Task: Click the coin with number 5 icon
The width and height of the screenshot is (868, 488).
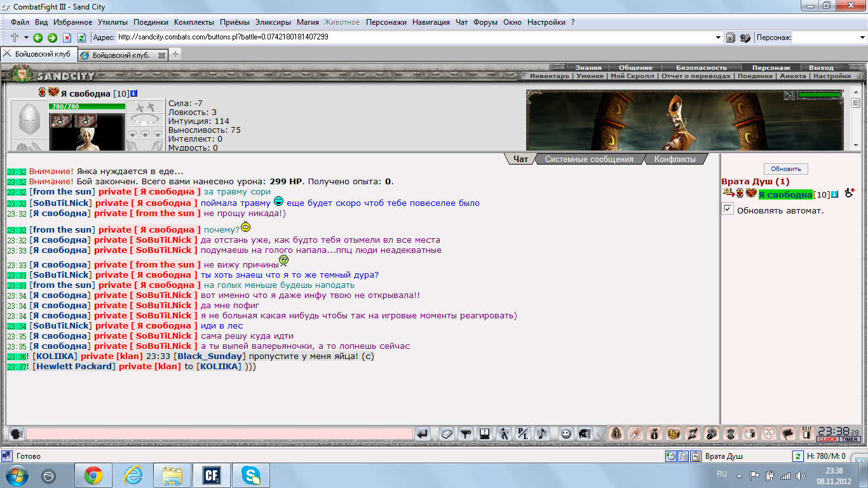Action: (x=711, y=433)
